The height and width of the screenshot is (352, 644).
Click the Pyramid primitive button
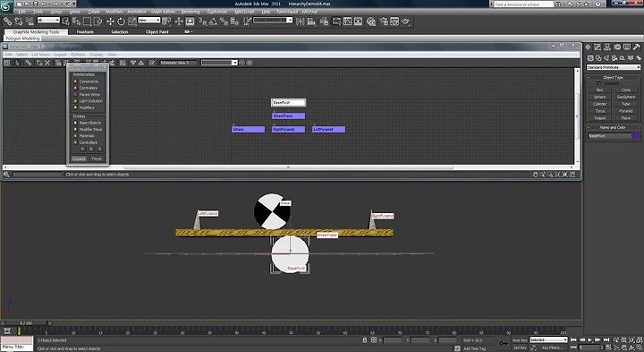pos(626,111)
